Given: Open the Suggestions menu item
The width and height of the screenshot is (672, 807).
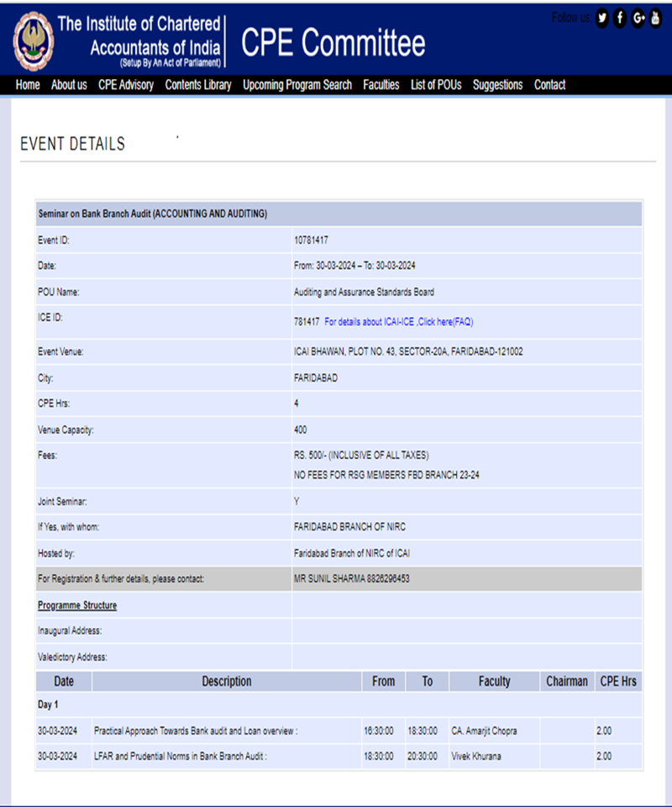Looking at the screenshot, I should click(498, 85).
